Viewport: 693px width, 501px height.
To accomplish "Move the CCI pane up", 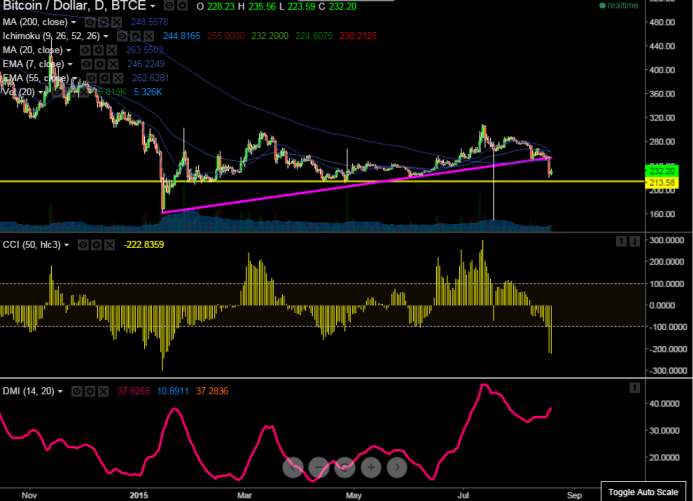I will pyautogui.click(x=621, y=241).
